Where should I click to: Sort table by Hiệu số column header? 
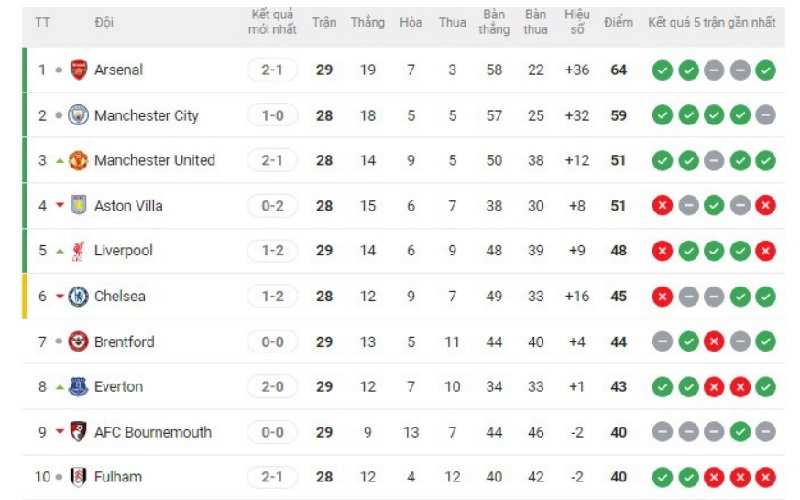click(576, 22)
